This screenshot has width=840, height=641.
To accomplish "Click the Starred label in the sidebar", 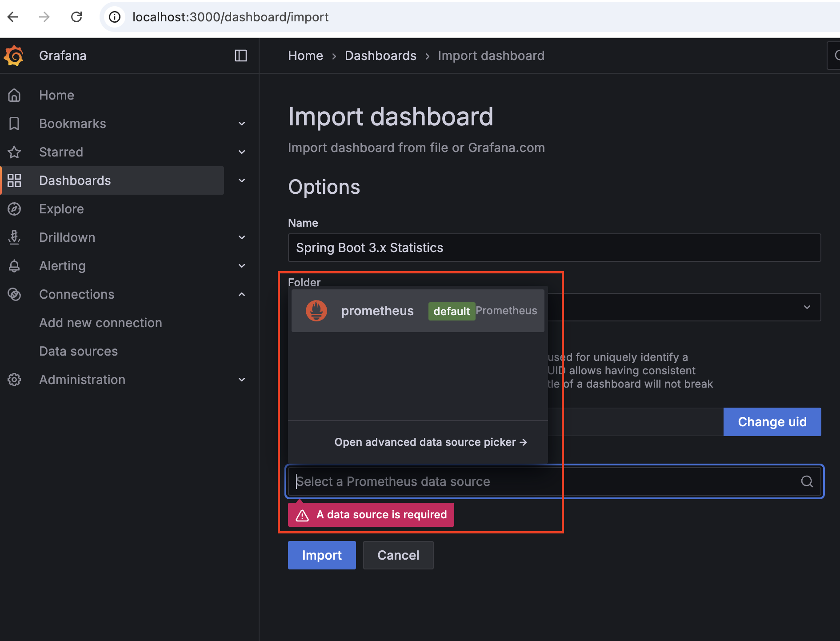I will click(x=61, y=152).
